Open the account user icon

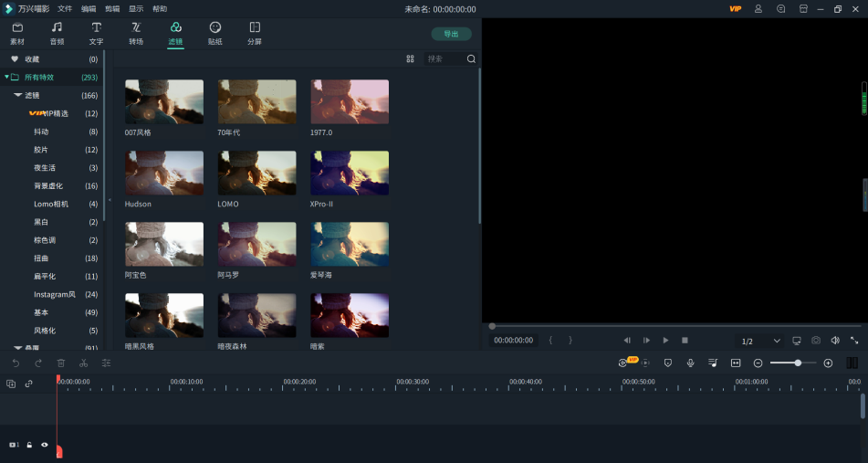click(x=758, y=9)
